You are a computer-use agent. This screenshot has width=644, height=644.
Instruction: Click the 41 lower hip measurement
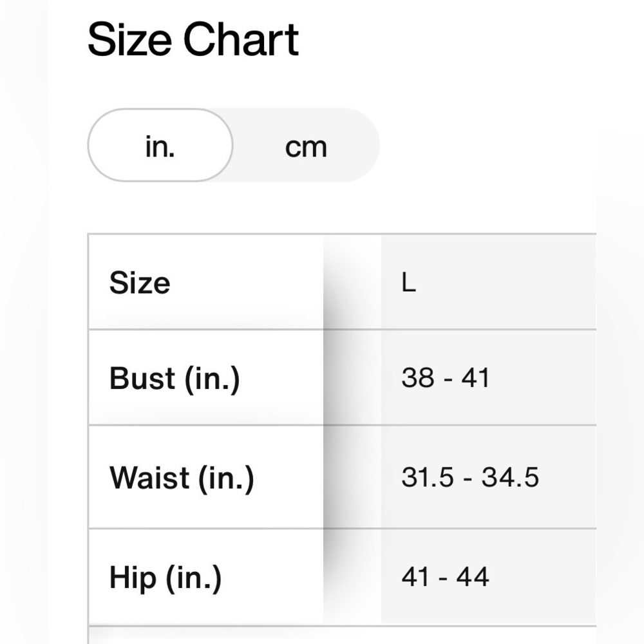pyautogui.click(x=416, y=577)
